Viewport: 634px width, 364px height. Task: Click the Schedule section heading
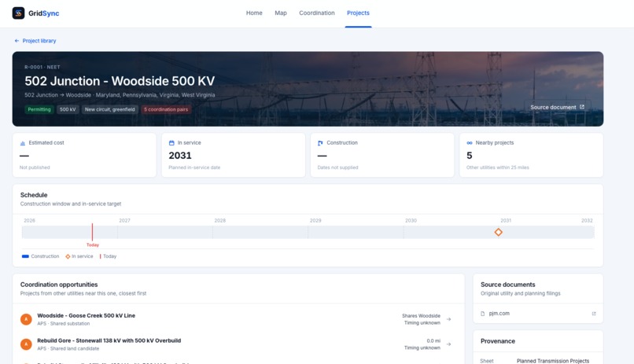[x=34, y=195]
